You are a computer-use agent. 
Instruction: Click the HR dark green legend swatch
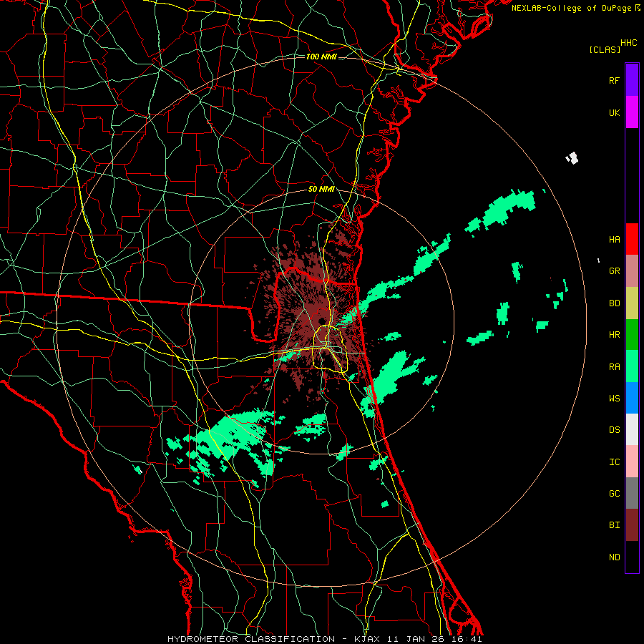(x=632, y=335)
